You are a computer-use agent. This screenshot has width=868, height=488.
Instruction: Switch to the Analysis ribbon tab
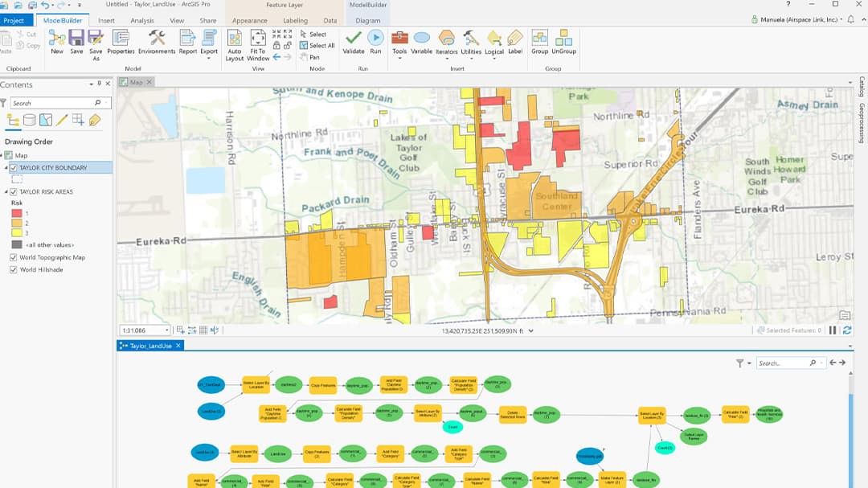tap(142, 20)
